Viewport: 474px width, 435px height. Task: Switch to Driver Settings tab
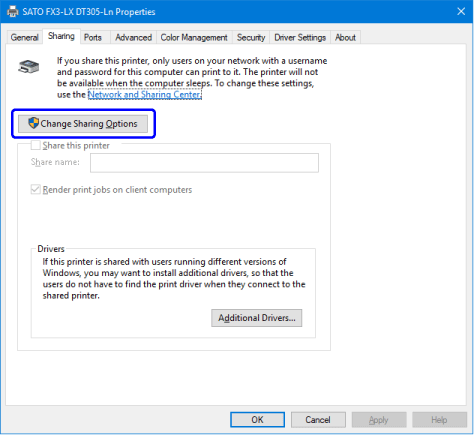point(300,37)
